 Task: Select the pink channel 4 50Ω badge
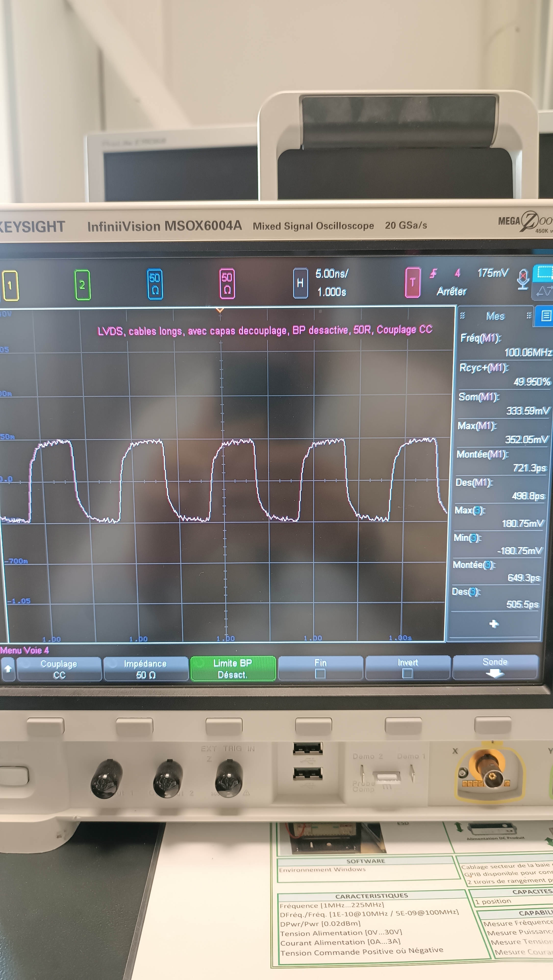(x=227, y=283)
